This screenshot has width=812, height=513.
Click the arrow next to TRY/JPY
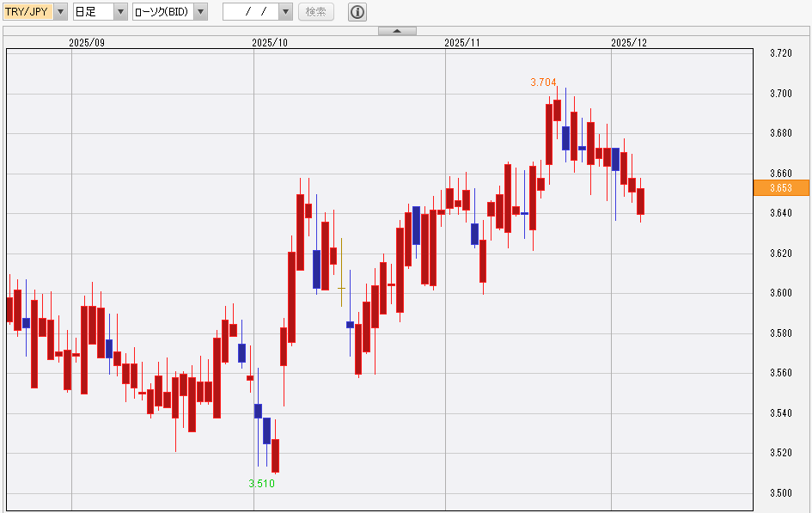[61, 11]
